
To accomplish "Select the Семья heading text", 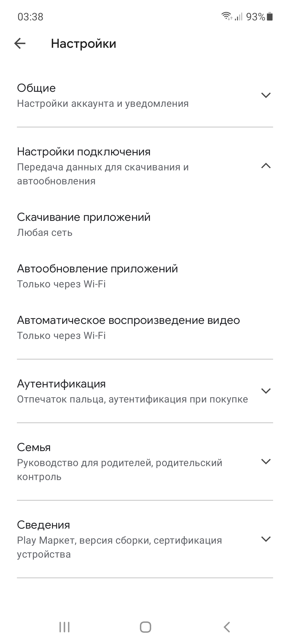I will pos(34,447).
